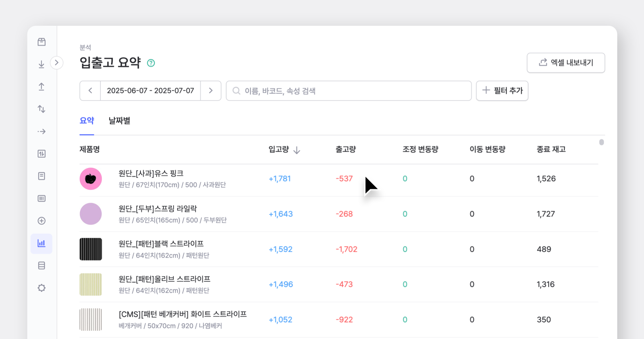Open stock-in download arrow icon

[41, 64]
